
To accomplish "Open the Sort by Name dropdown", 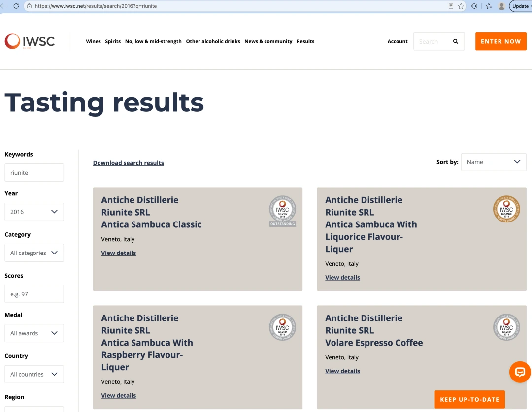I will tap(494, 162).
